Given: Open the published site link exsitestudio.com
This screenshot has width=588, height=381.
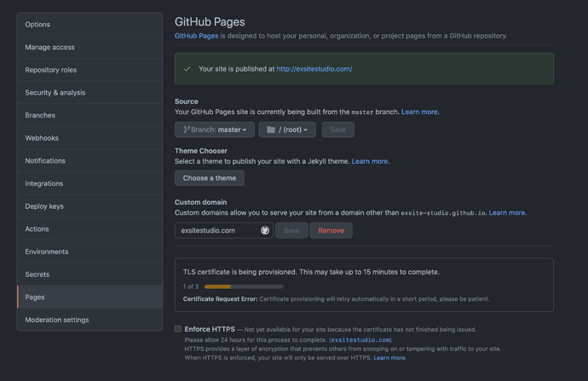Looking at the screenshot, I should tap(314, 69).
